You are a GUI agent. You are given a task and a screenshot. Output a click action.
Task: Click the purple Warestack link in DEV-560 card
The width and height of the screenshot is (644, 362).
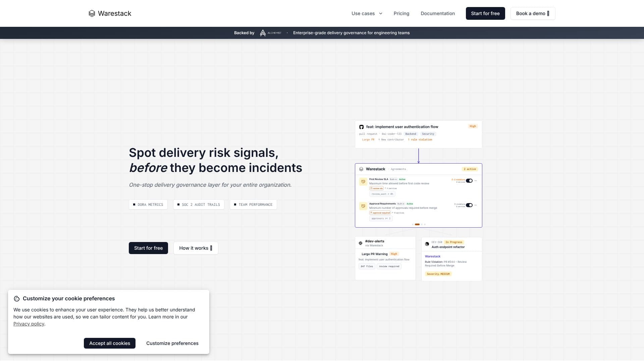433,256
